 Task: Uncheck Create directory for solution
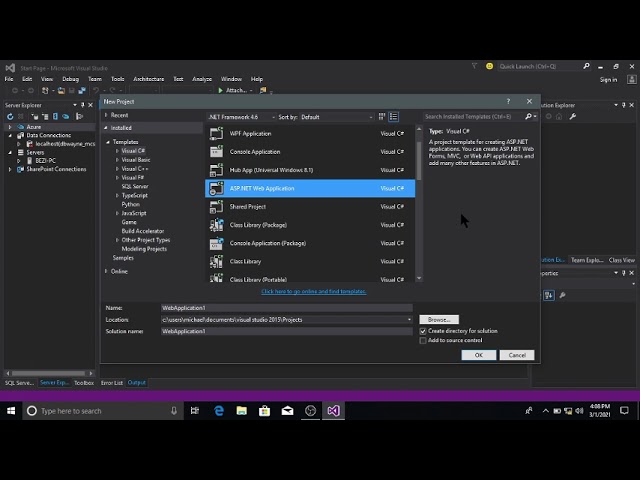[423, 331]
